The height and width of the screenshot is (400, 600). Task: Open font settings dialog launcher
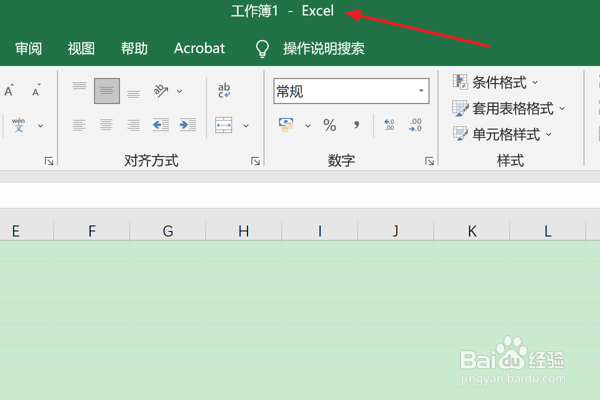(49, 161)
